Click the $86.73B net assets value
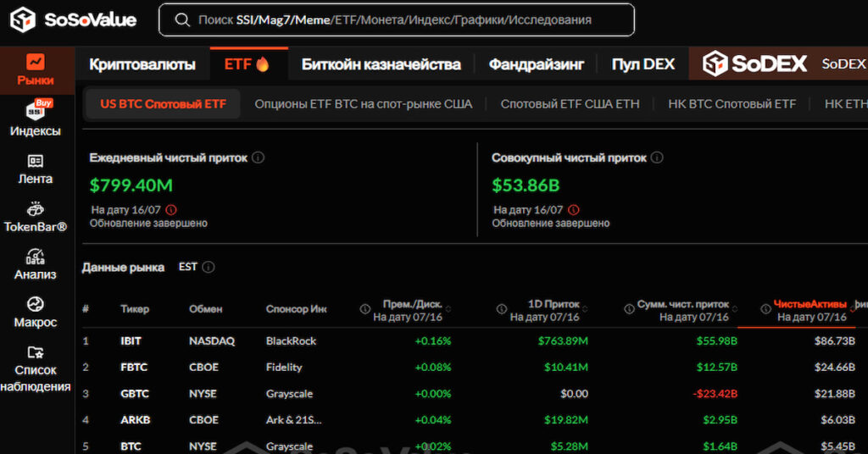Screen dimensions: 868x454 point(834,340)
